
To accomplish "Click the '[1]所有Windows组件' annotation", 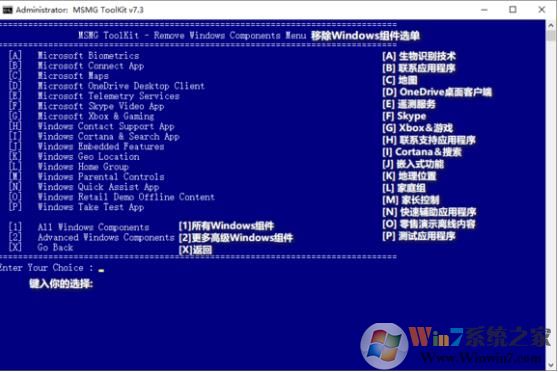I will 226,226.
